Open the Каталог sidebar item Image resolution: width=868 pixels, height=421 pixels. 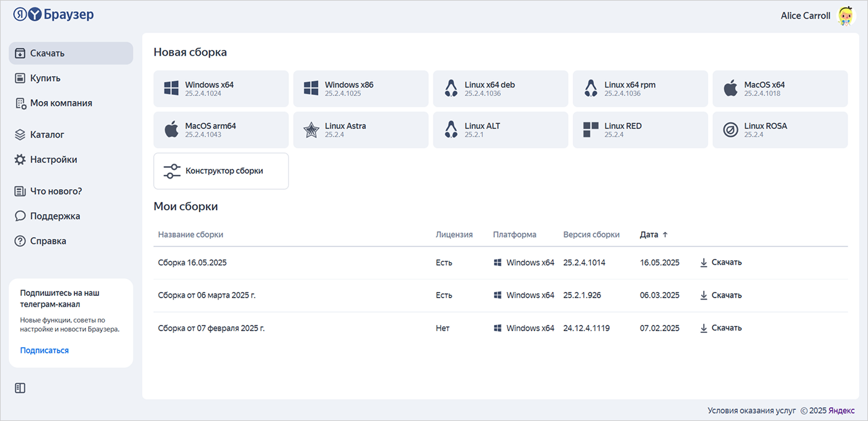pos(47,135)
